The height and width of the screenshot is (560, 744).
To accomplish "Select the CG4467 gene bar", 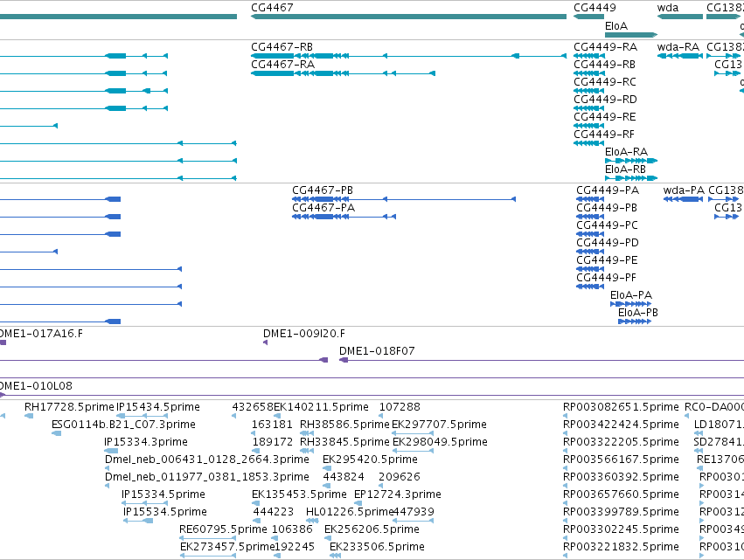I will click(408, 17).
